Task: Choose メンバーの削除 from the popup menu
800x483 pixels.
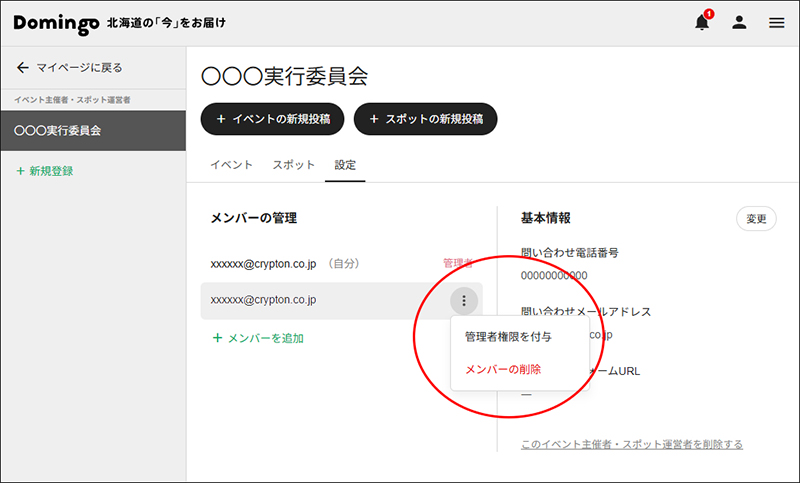Action: (503, 369)
